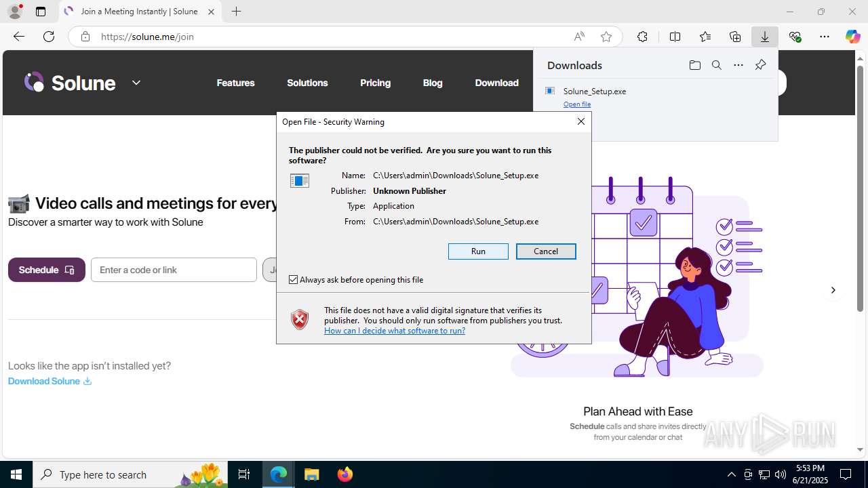Click the 'Enter a code or link' field
868x488 pixels.
click(174, 270)
